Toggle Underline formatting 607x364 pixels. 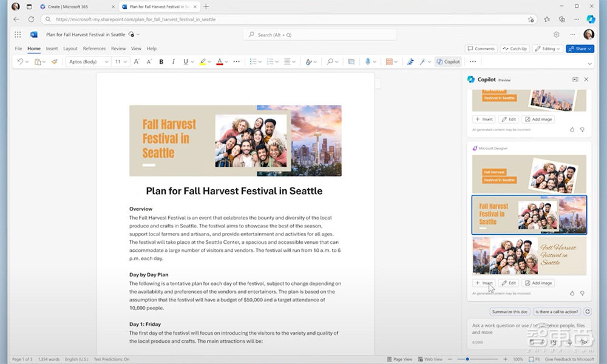click(x=186, y=61)
